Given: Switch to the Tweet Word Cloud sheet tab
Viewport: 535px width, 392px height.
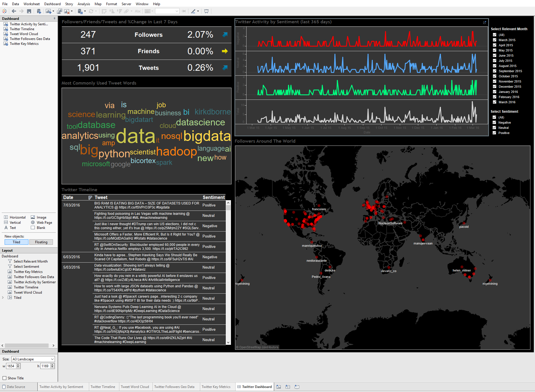Looking at the screenshot, I should (135, 387).
